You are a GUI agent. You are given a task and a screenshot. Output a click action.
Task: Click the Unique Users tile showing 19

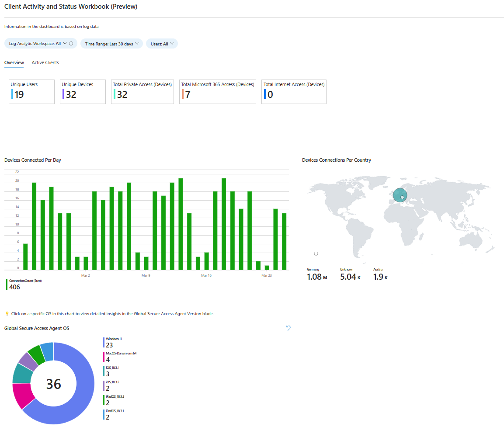(x=31, y=91)
